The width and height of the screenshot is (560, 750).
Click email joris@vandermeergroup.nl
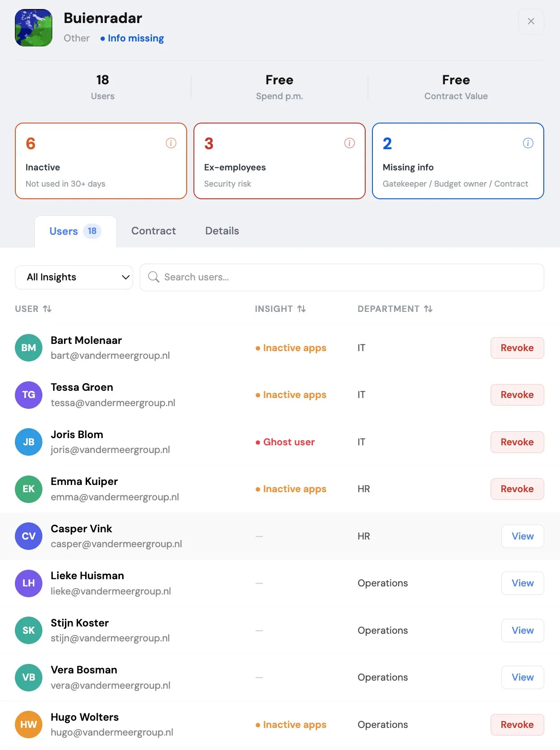pyautogui.click(x=110, y=450)
